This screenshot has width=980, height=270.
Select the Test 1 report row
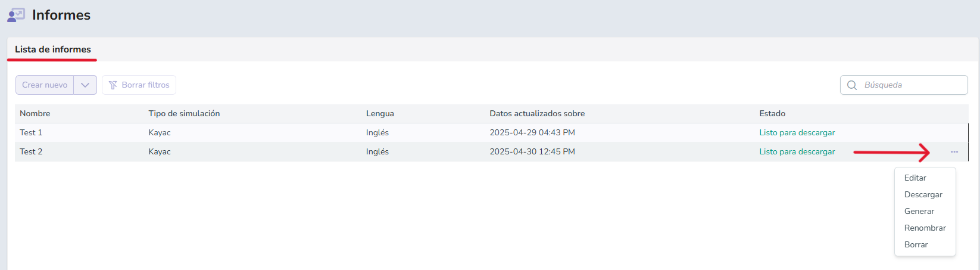coord(491,133)
